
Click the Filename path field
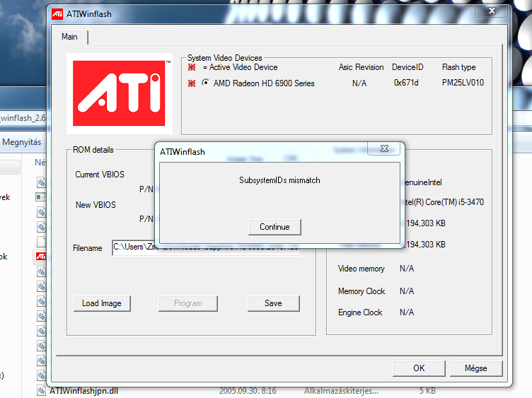coord(207,247)
